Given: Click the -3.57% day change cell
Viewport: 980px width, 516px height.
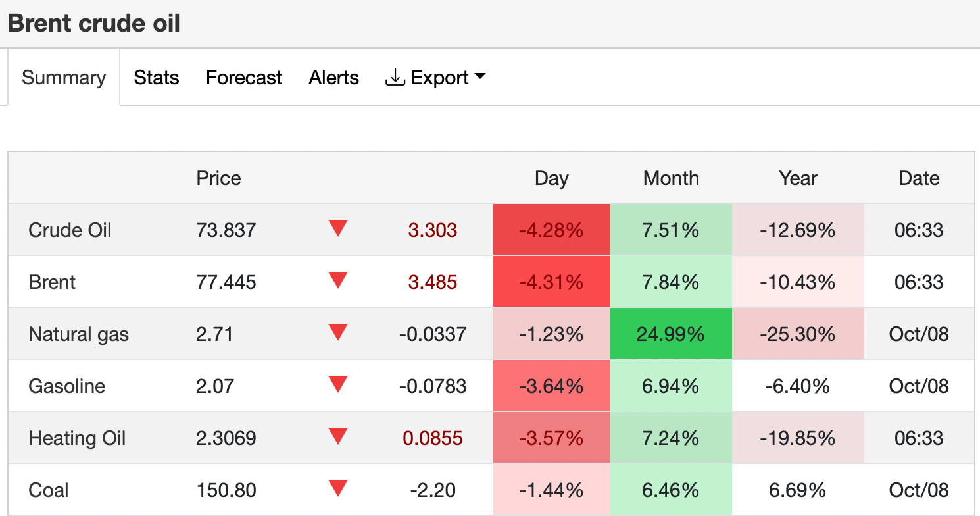Looking at the screenshot, I should pyautogui.click(x=552, y=438).
